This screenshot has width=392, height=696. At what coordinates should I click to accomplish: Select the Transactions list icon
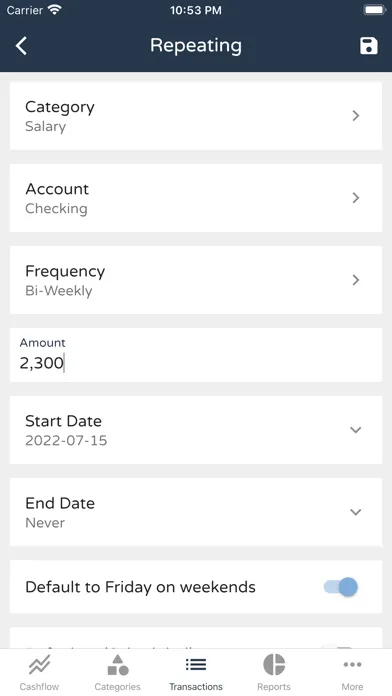196,664
